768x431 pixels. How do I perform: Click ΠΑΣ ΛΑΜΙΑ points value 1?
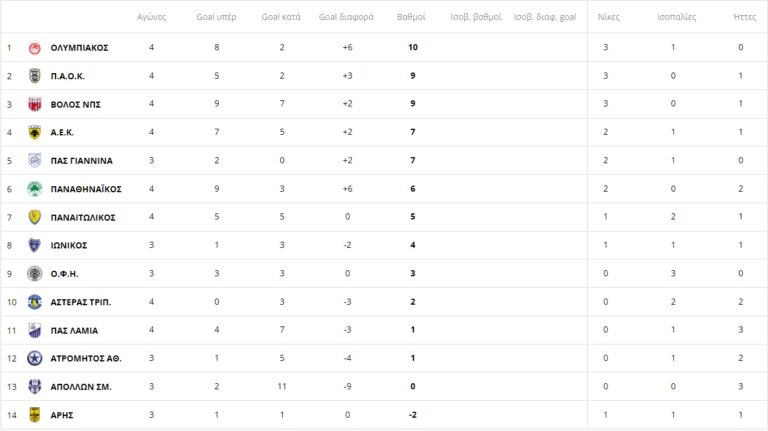[412, 330]
